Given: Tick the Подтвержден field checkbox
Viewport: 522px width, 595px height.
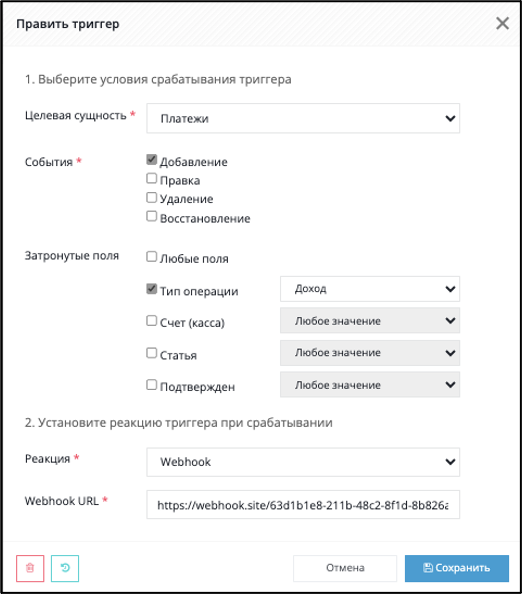Looking at the screenshot, I should (151, 385).
